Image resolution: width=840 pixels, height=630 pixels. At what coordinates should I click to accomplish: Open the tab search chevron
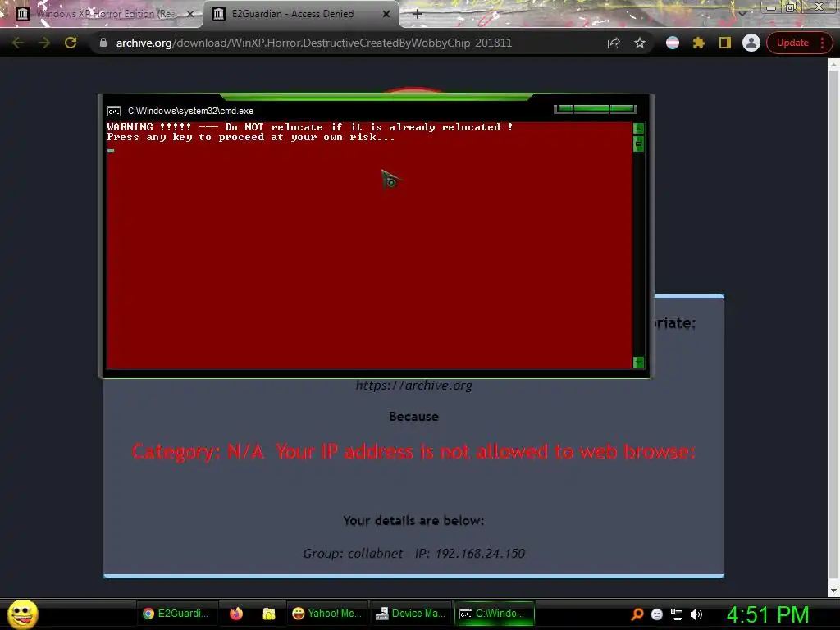pos(742,14)
